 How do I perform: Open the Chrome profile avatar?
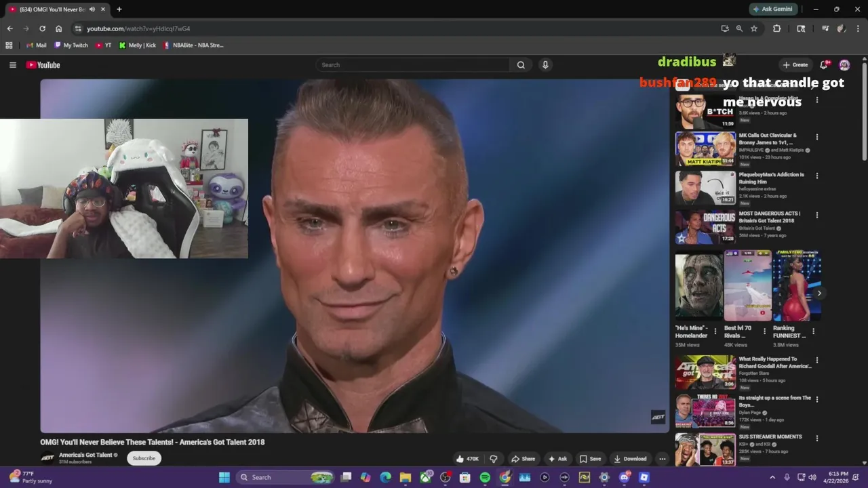842,28
